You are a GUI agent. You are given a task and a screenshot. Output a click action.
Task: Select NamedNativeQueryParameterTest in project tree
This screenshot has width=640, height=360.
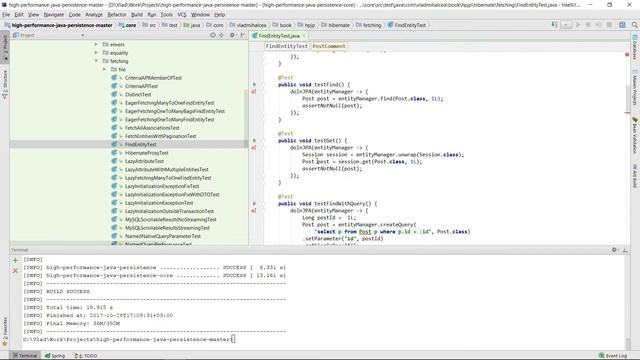163,236
